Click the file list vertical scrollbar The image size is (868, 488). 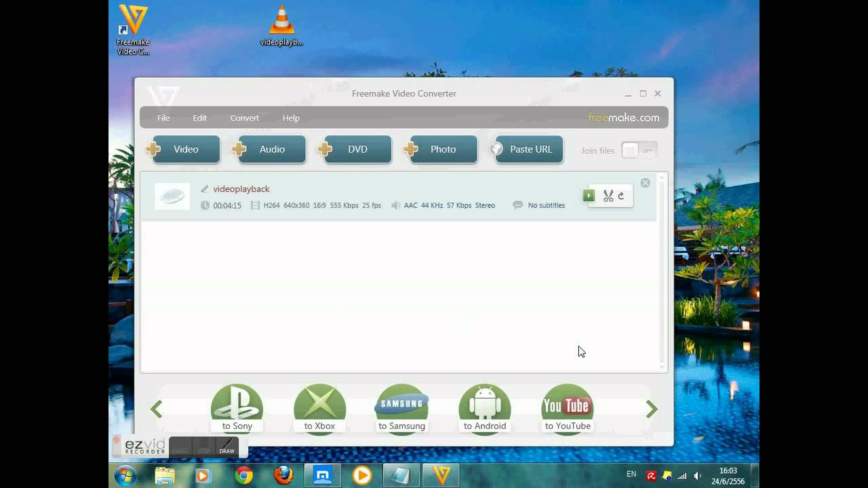click(x=663, y=271)
